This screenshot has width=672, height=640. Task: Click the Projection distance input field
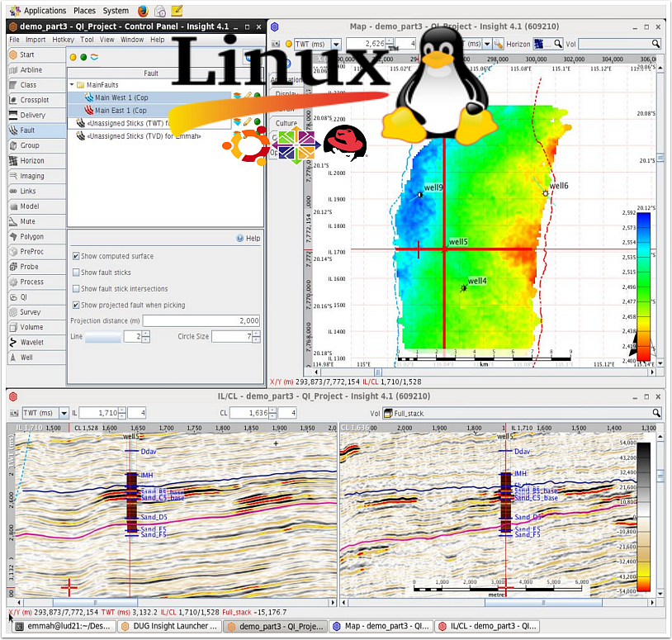[x=201, y=320]
